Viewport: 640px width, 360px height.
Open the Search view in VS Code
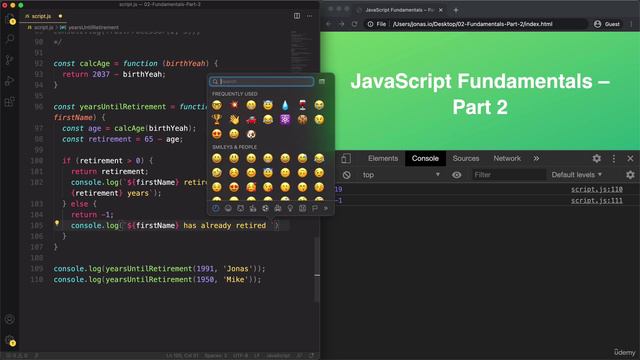click(x=10, y=39)
